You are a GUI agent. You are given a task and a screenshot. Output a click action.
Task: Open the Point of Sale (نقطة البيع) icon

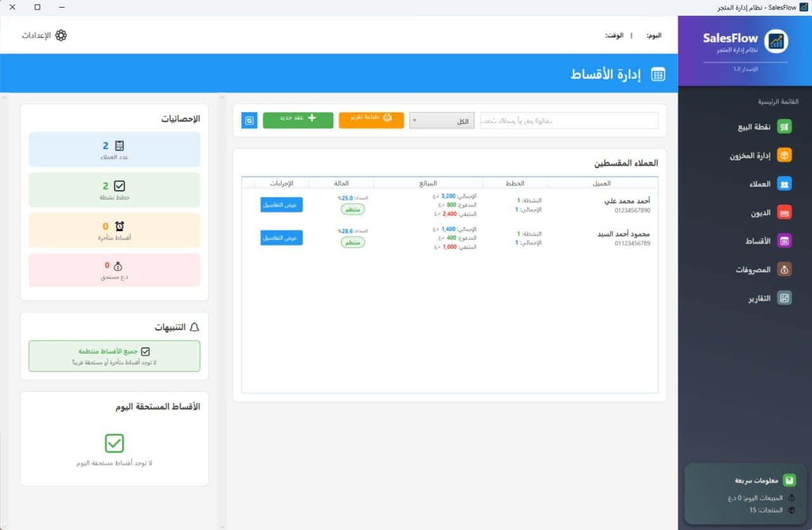tap(785, 127)
